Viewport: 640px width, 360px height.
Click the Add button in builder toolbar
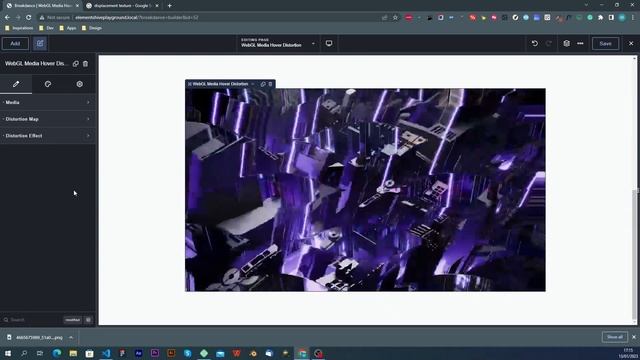point(15,44)
